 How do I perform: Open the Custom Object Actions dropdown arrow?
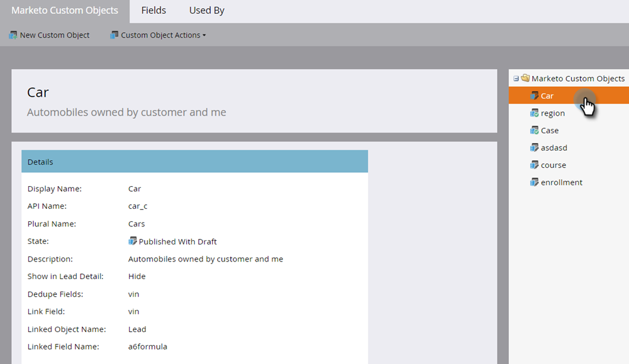pyautogui.click(x=205, y=36)
